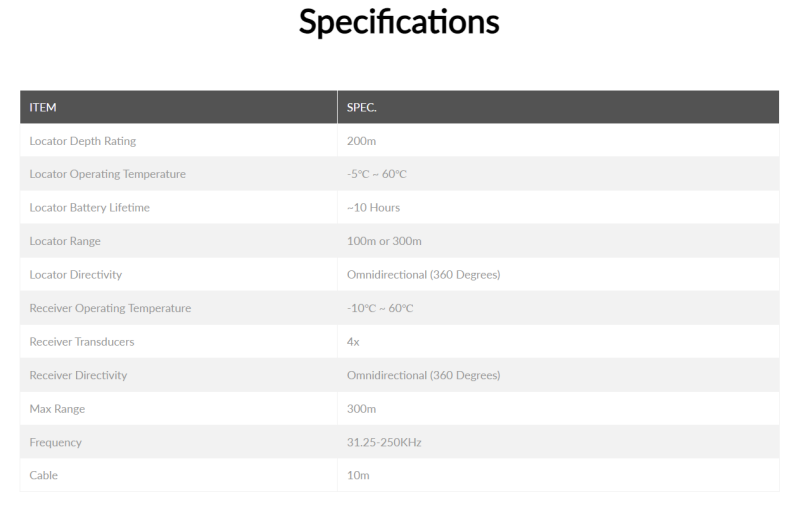Screen dimensions: 800x509
Task: Select the Receiver Directivity label
Action: tap(79, 375)
